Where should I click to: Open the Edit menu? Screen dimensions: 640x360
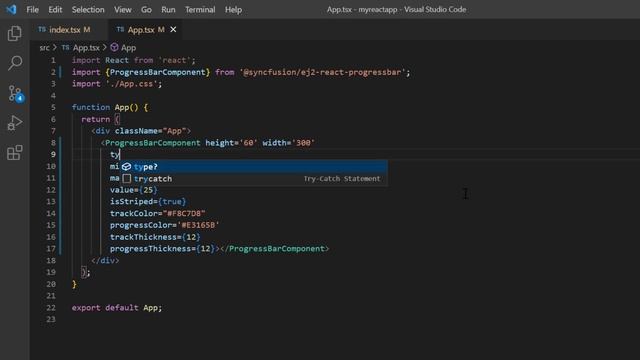point(55,9)
